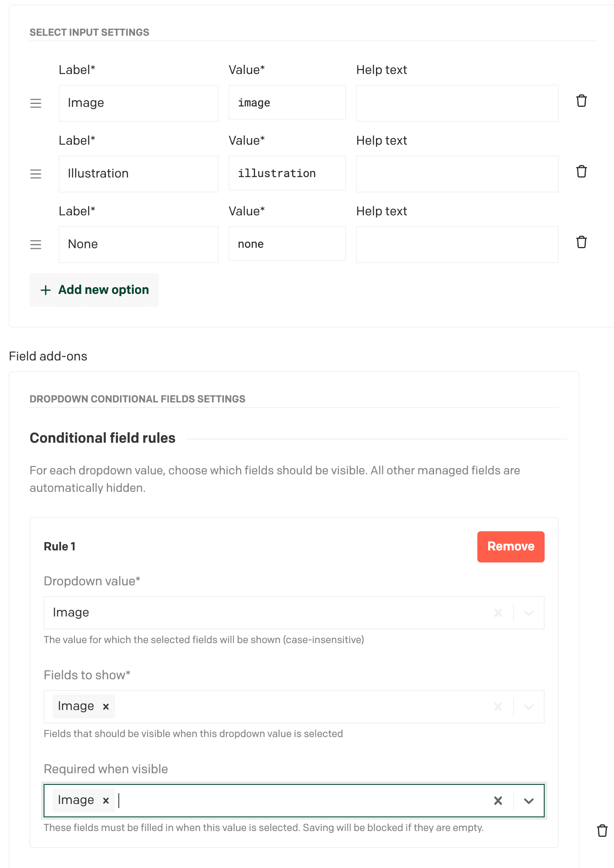Delete the None option row
Image resolution: width=614 pixels, height=868 pixels.
click(581, 242)
